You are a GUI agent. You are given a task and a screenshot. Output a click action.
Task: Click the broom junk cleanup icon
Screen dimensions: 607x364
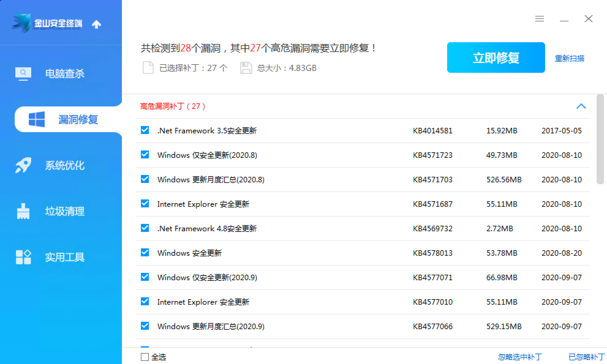23,211
